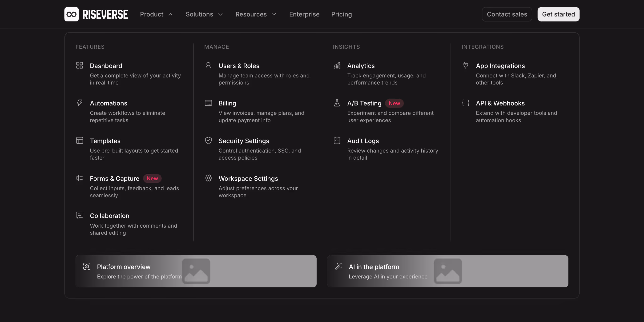
Task: Click the Automations lightning bolt icon
Action: pos(80,103)
